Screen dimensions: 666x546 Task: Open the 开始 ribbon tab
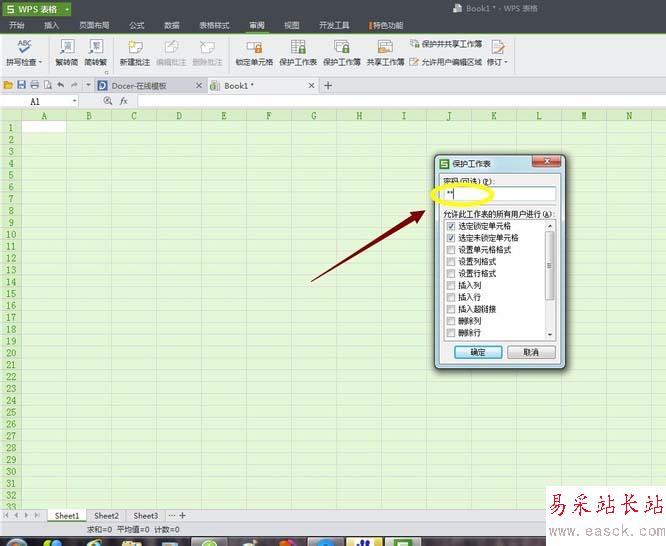[17, 25]
